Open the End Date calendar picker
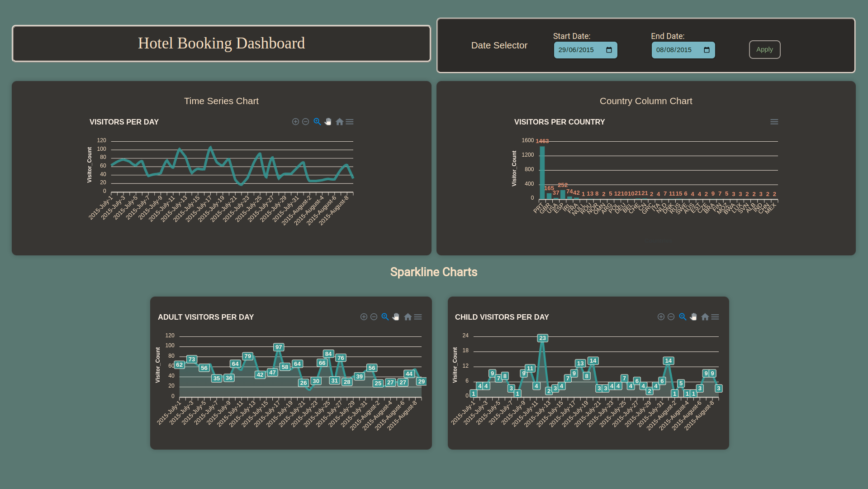The height and width of the screenshot is (489, 868). click(x=707, y=50)
